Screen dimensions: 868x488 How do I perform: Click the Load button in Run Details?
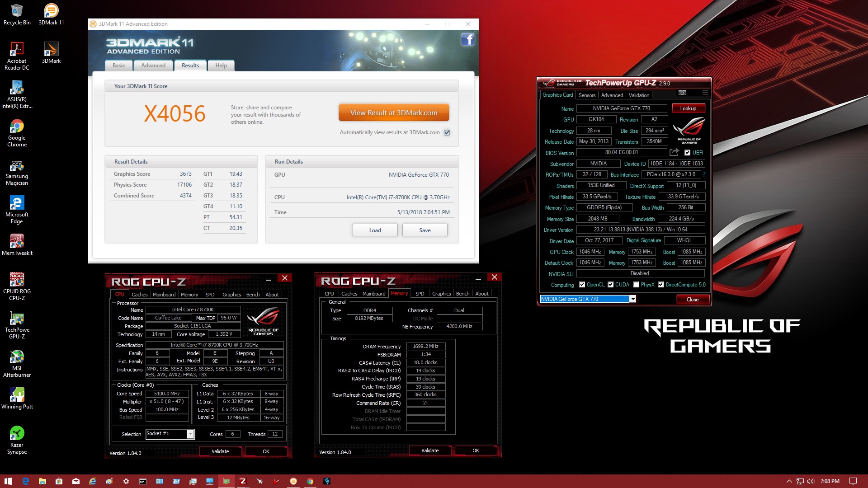tap(375, 230)
